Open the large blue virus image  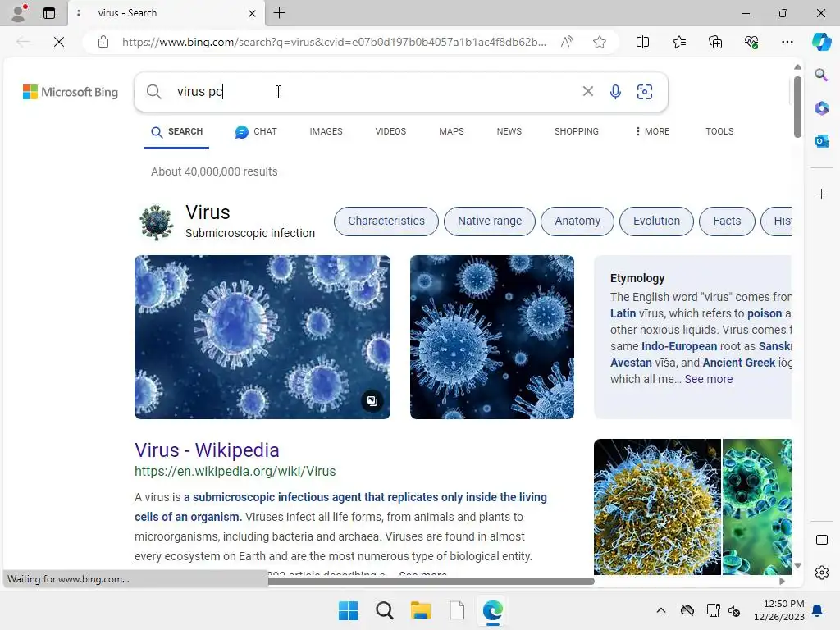click(262, 337)
